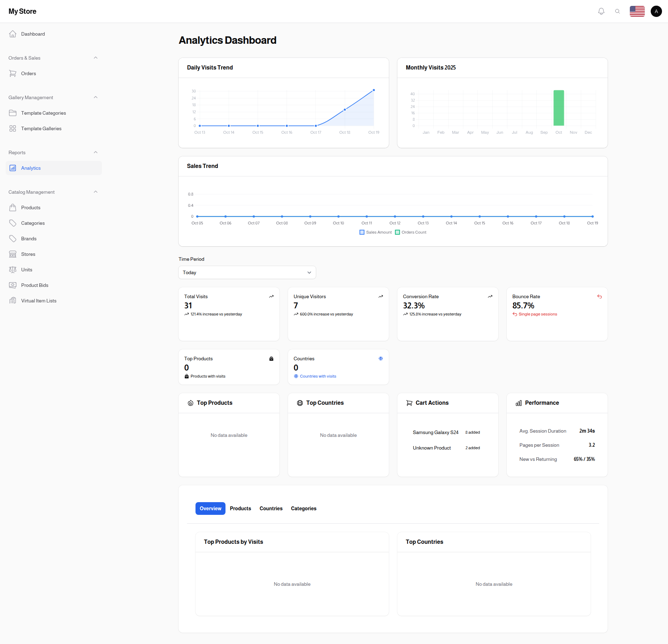This screenshot has height=644, width=668.
Task: Open the Time Period dropdown
Action: coord(247,272)
